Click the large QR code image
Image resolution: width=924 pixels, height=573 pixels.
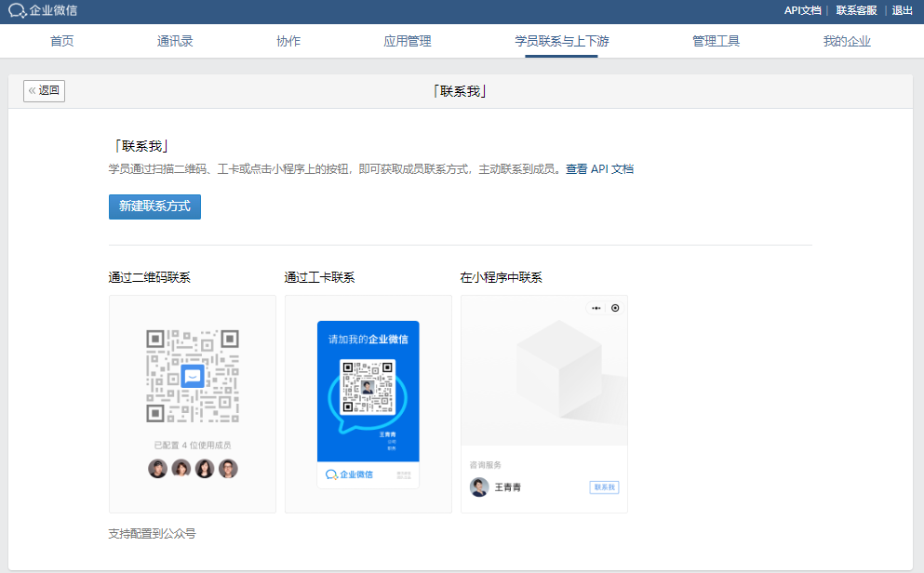pos(193,376)
